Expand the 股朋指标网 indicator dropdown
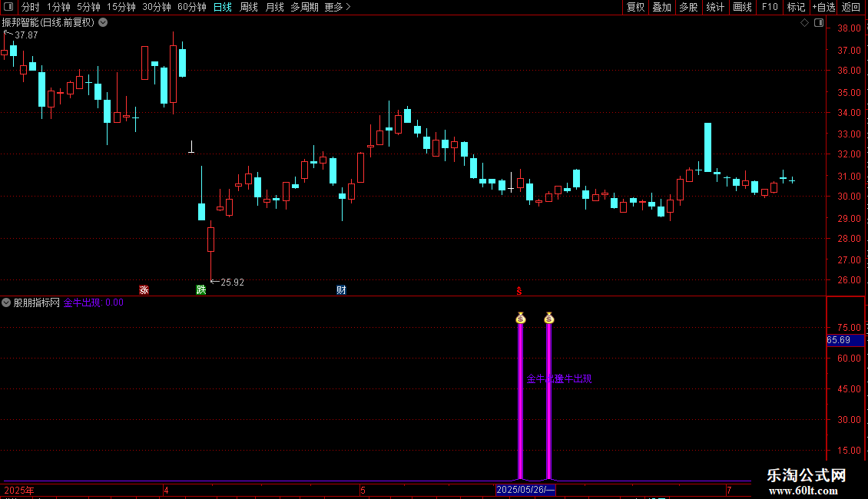This screenshot has width=868, height=499. (6, 302)
